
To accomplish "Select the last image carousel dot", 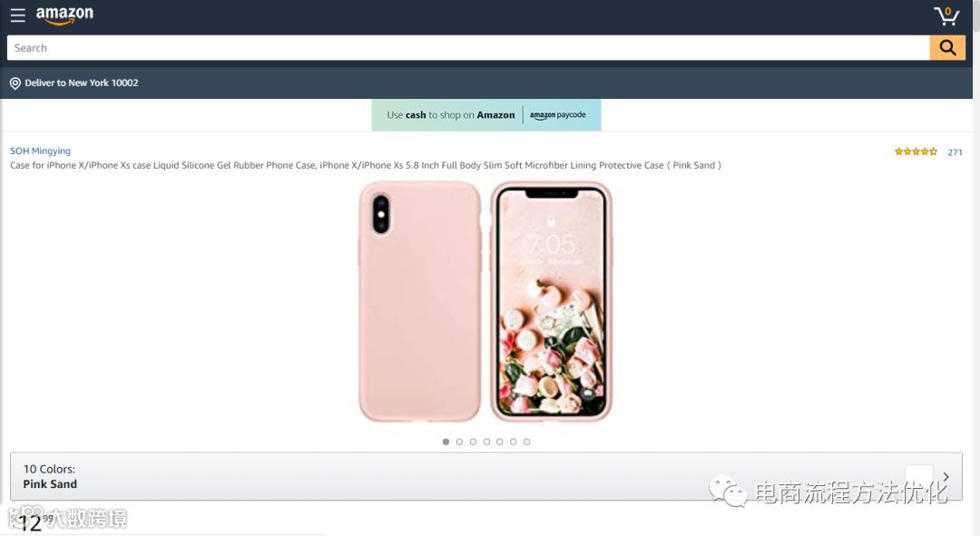I will point(527,442).
